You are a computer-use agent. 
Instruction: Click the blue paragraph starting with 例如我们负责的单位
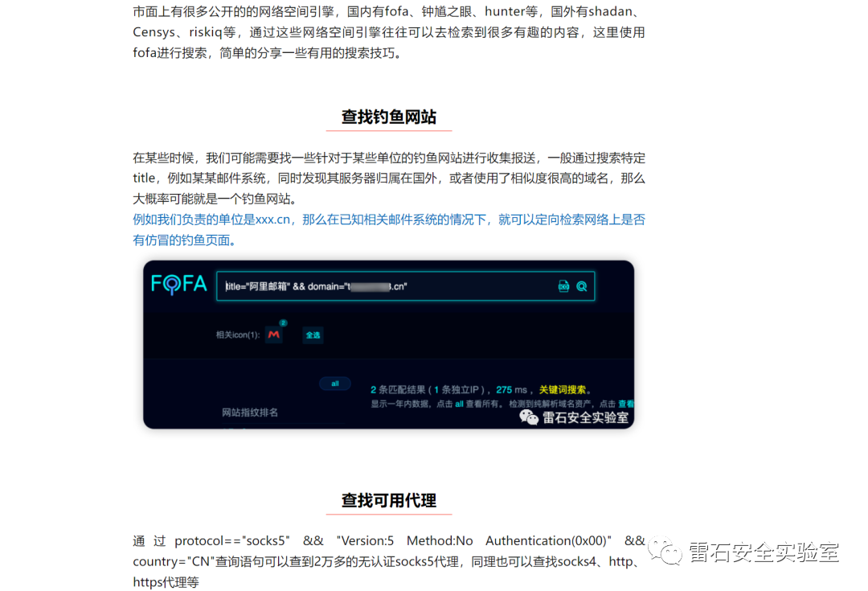[389, 229]
